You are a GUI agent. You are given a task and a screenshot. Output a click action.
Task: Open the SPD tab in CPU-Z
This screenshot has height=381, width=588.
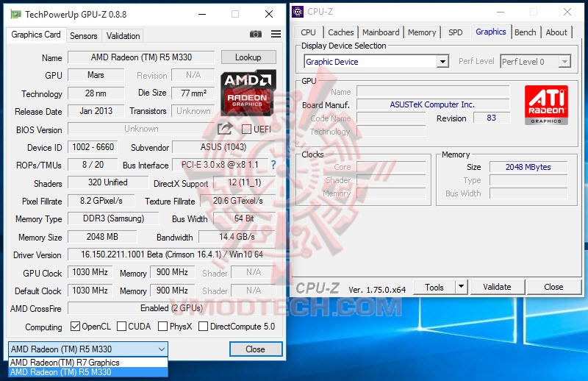point(456,32)
